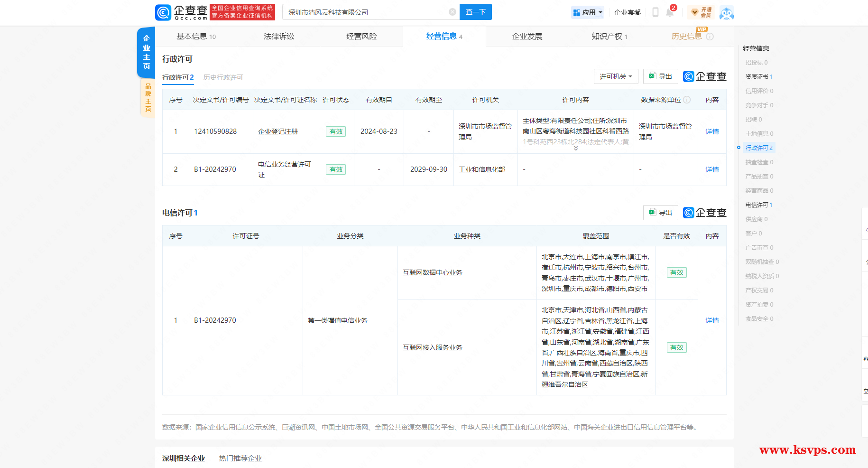Click the Qichacha logo in the header
The width and height of the screenshot is (868, 468).
pos(182,12)
